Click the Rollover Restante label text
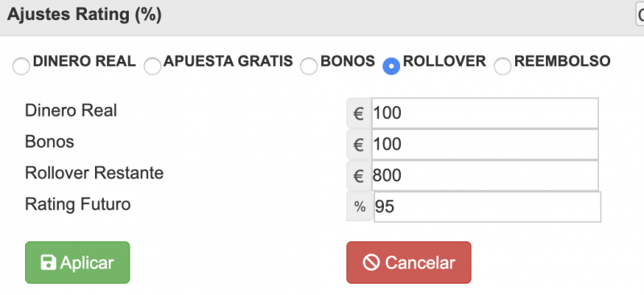Screen dimensions: 644x295 pyautogui.click(x=94, y=173)
